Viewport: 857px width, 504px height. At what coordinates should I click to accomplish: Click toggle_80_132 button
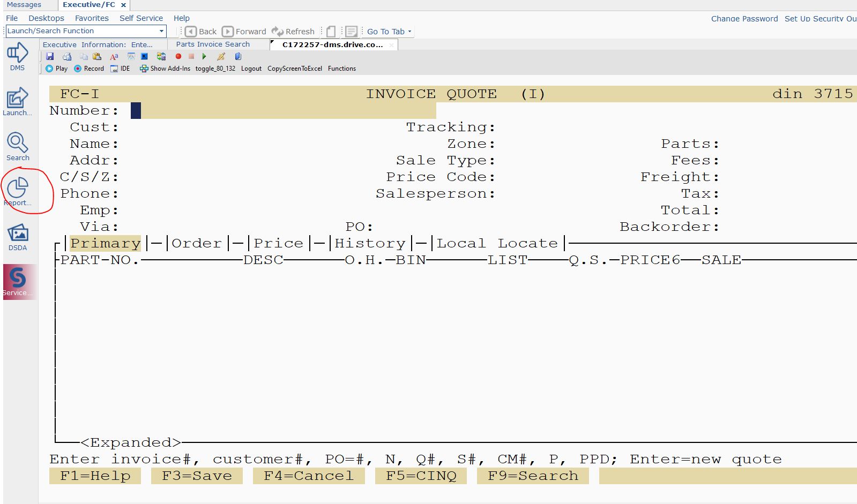tap(215, 69)
